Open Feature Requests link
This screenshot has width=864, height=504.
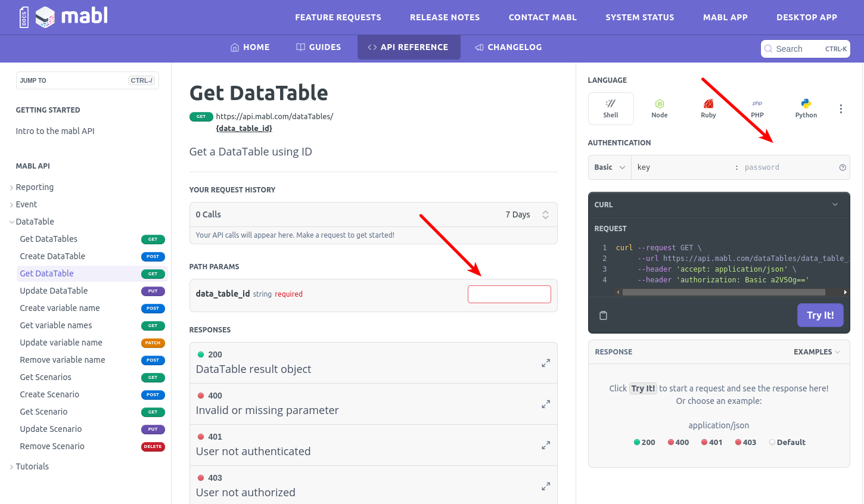pos(338,17)
